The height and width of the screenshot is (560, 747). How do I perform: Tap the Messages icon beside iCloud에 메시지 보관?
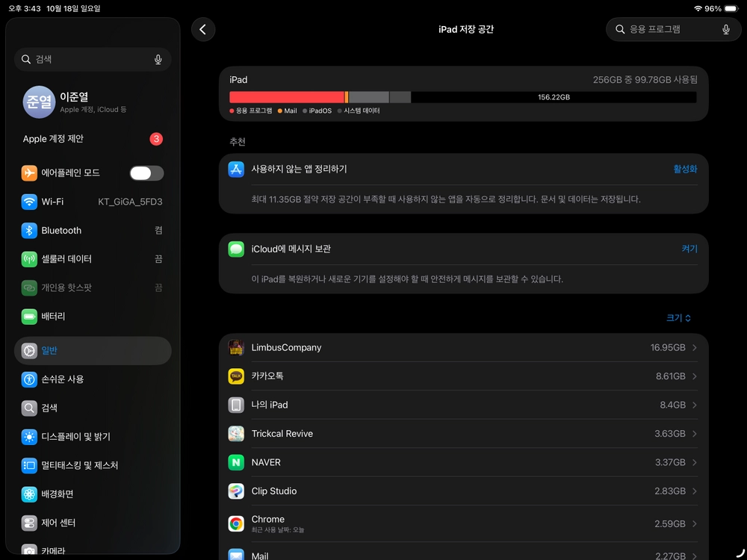(x=236, y=249)
